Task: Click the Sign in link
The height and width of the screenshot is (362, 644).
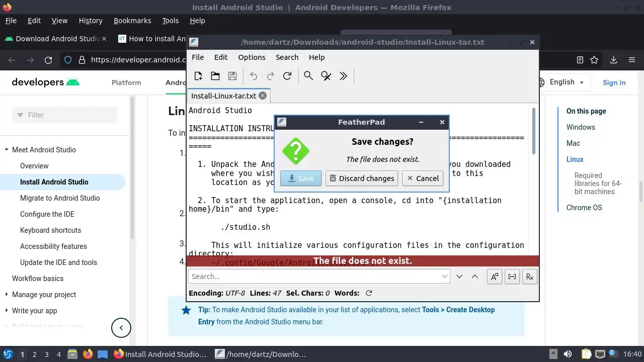Action: tap(614, 82)
